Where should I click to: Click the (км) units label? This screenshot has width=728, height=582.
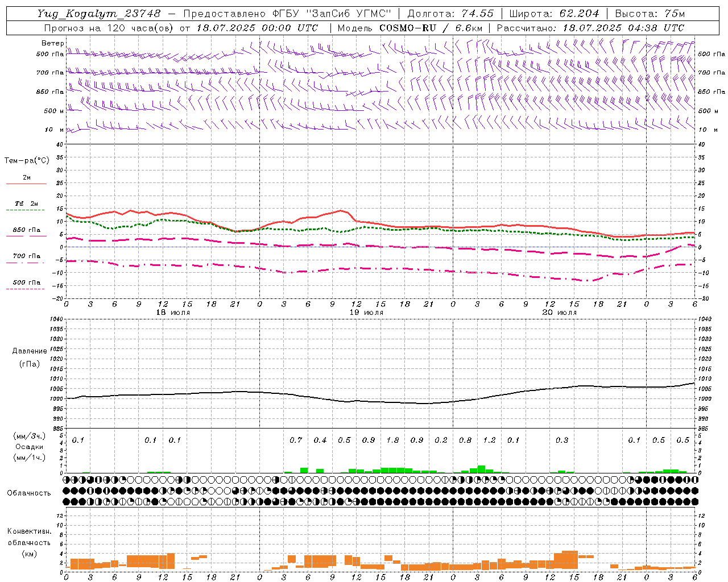pos(29,554)
